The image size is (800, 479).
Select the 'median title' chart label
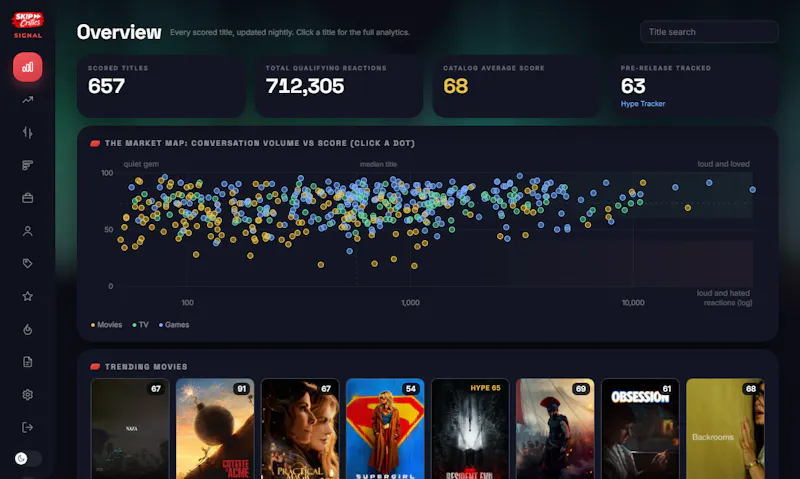click(378, 164)
